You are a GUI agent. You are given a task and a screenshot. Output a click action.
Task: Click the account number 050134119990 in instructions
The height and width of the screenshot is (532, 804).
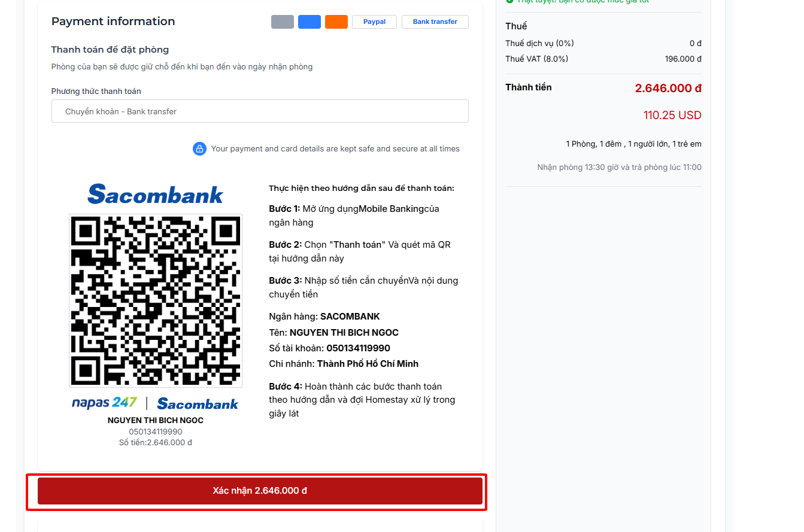pyautogui.click(x=358, y=348)
